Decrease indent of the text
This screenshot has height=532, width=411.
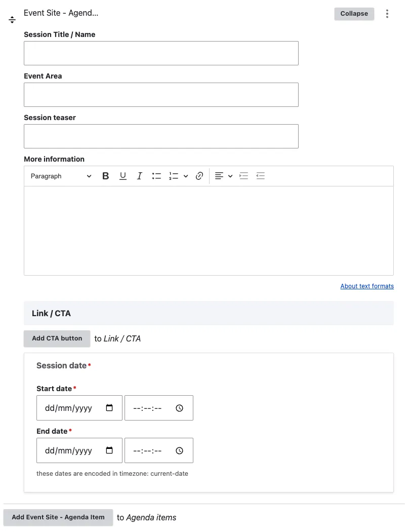point(260,176)
